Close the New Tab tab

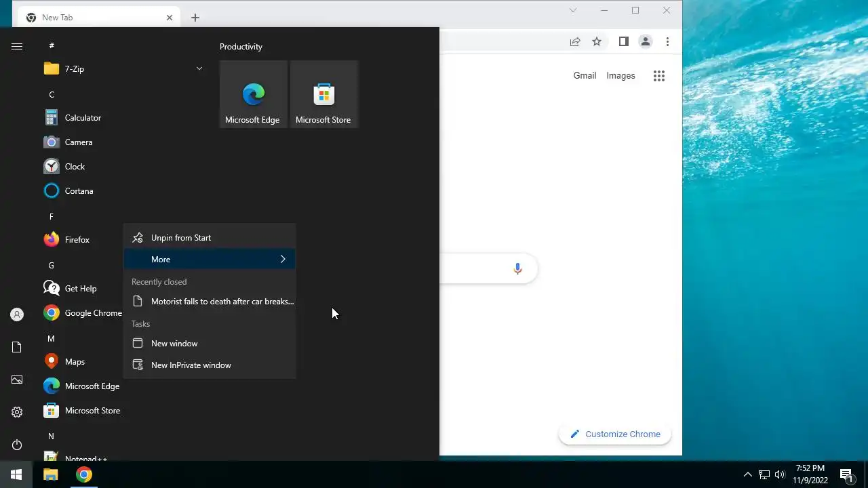(x=170, y=18)
